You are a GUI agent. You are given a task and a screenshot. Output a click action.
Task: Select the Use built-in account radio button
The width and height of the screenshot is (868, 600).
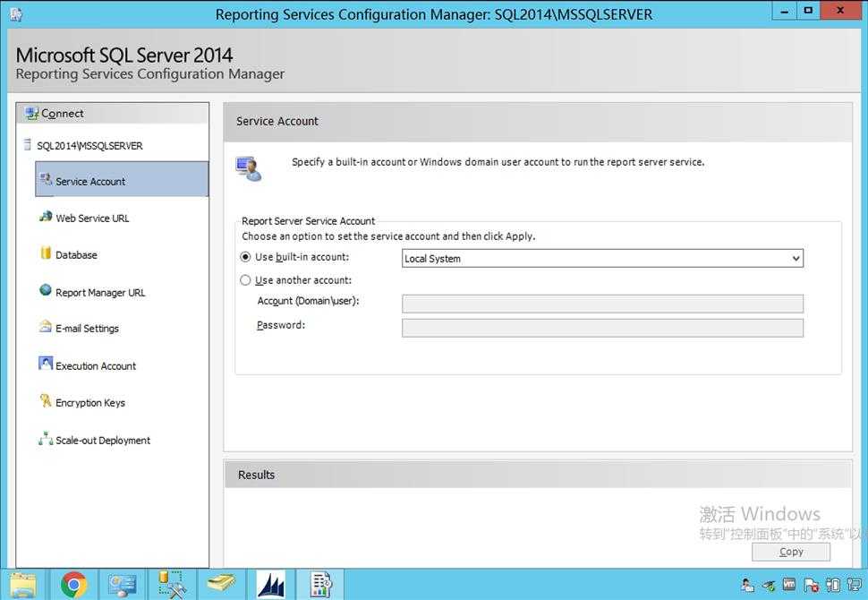click(x=245, y=257)
